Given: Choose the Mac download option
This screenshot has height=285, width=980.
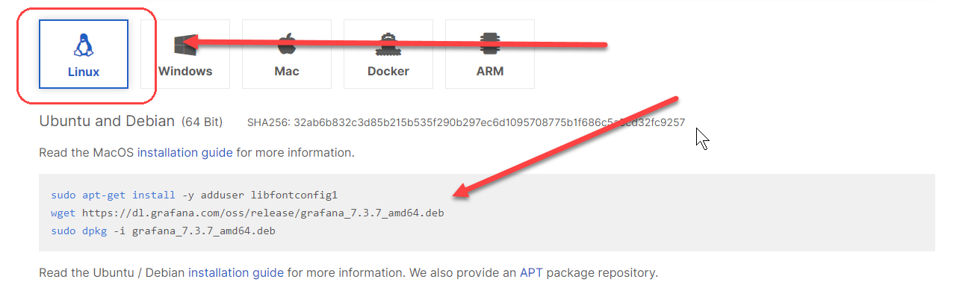Looking at the screenshot, I should (x=287, y=54).
